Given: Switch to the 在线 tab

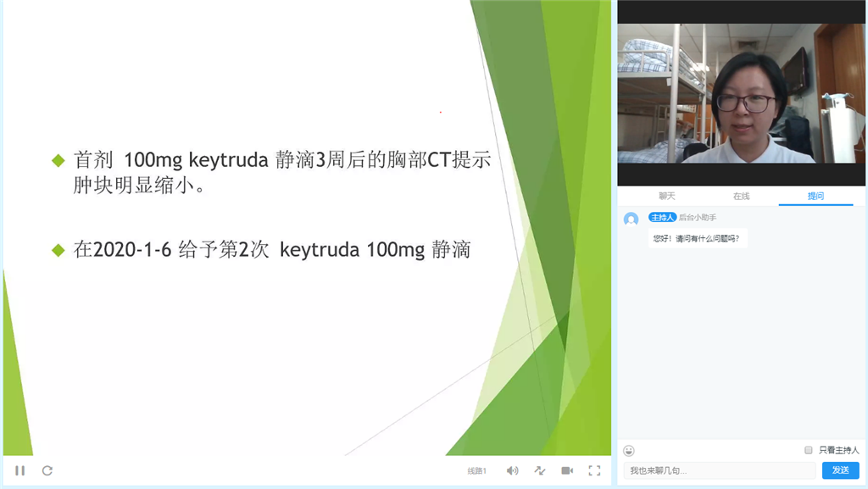Looking at the screenshot, I should (742, 196).
